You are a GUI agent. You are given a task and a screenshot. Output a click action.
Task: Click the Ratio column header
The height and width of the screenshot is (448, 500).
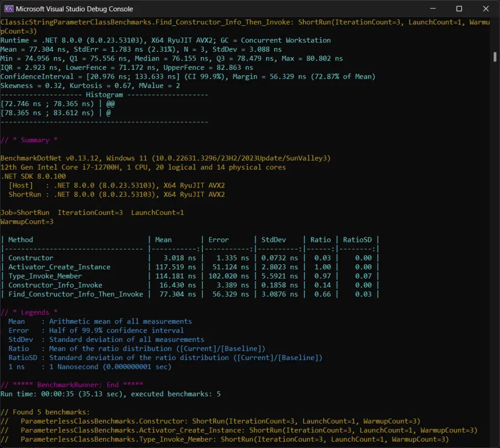tap(319, 239)
